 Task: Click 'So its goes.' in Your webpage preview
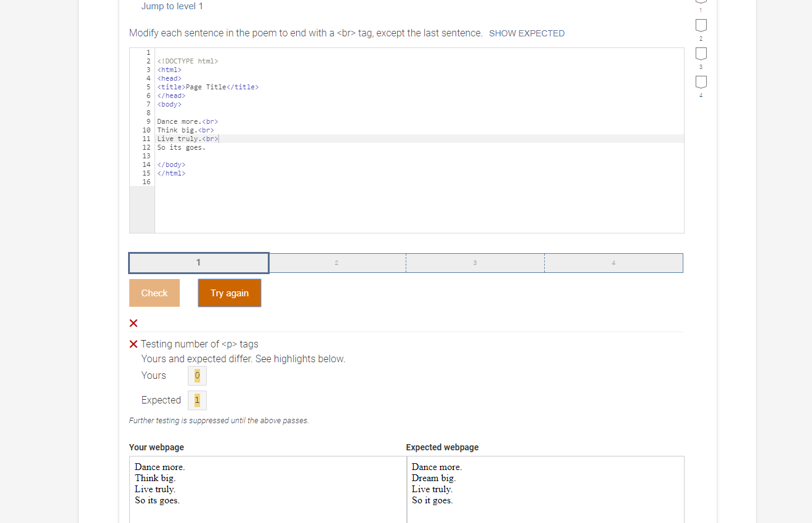click(x=157, y=500)
